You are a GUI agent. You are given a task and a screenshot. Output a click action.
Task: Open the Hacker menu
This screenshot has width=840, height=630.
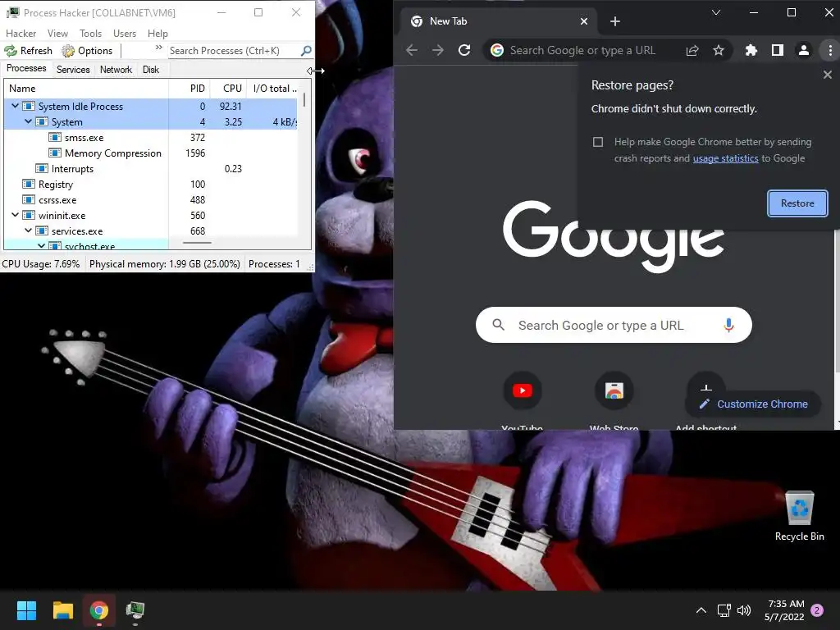pyautogui.click(x=21, y=33)
